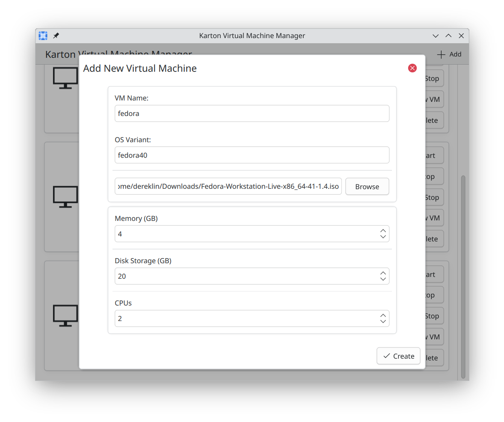
Task: Click the OS Variant input field
Action: [252, 155]
